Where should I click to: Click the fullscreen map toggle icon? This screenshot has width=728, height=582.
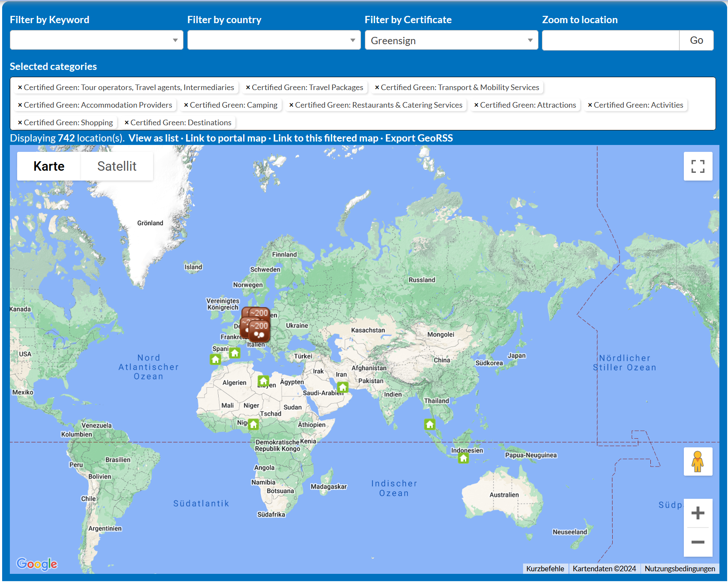pos(698,166)
